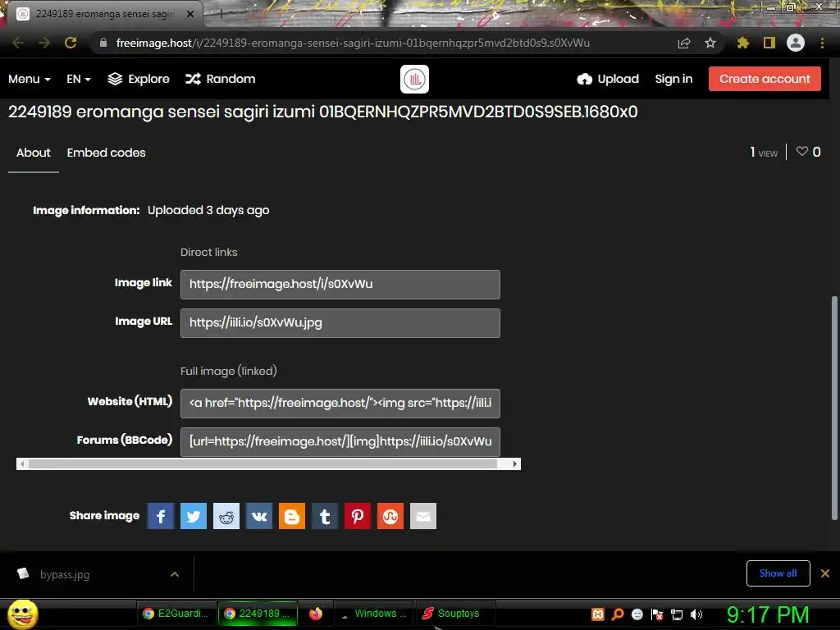This screenshot has width=840, height=630.
Task: Switch to E2Guardi... taskbar window
Action: coord(177,614)
